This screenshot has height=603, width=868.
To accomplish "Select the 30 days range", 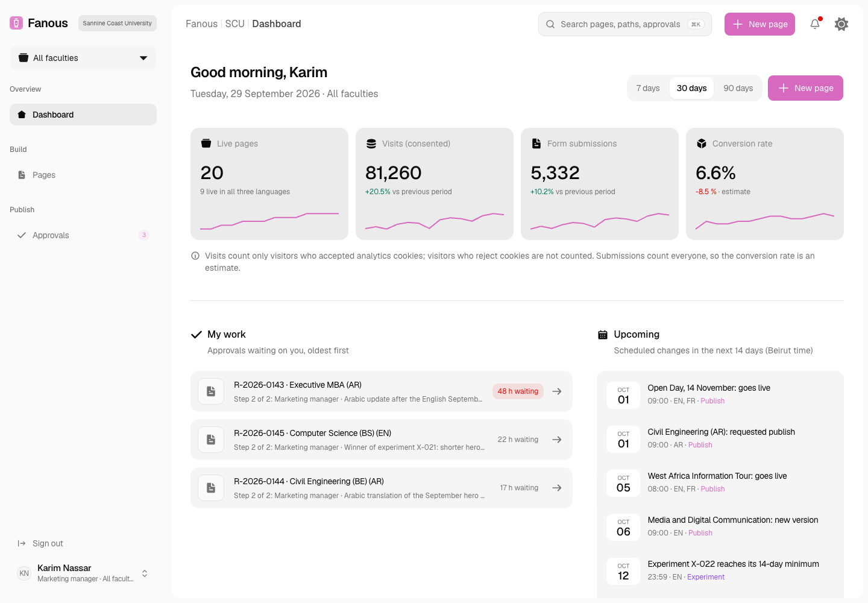I will coord(692,88).
